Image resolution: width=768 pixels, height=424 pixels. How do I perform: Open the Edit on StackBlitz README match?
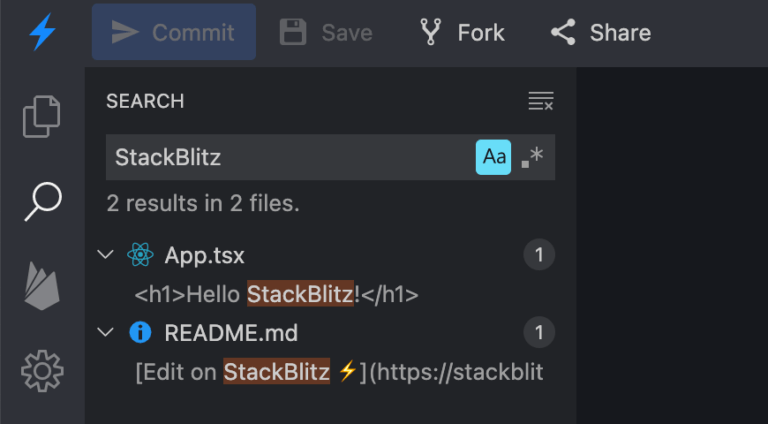[339, 372]
